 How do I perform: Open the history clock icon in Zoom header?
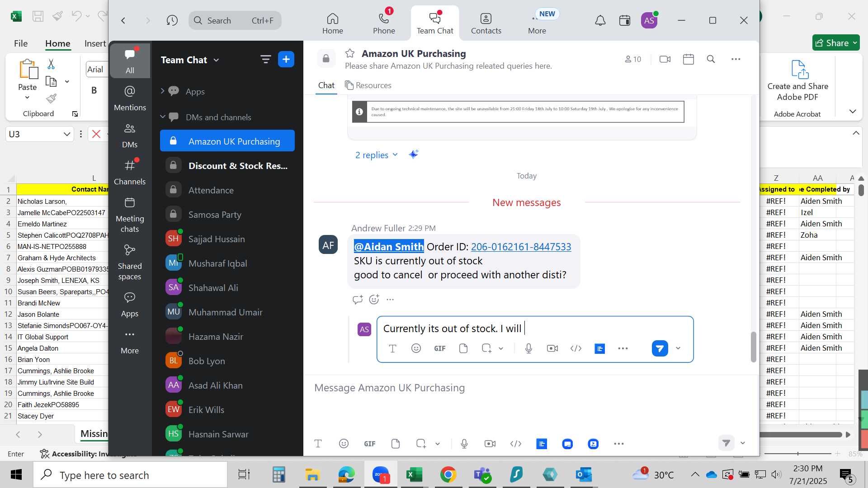point(172,20)
